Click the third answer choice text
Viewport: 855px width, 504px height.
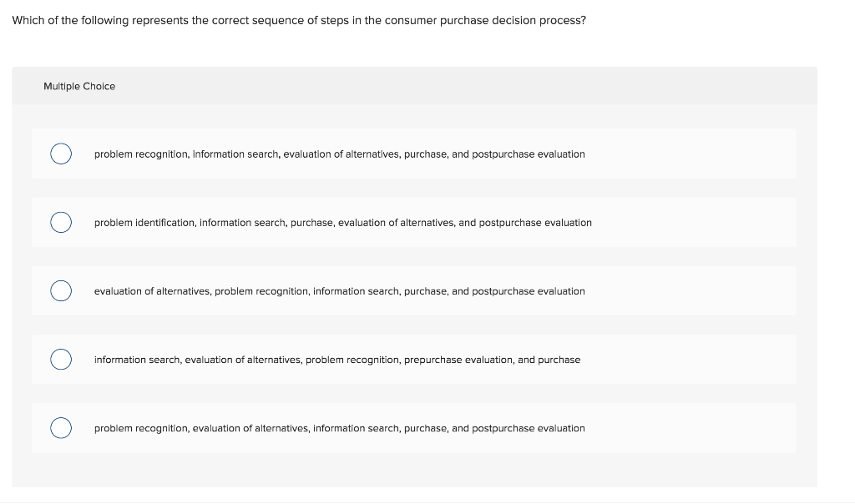tap(340, 290)
